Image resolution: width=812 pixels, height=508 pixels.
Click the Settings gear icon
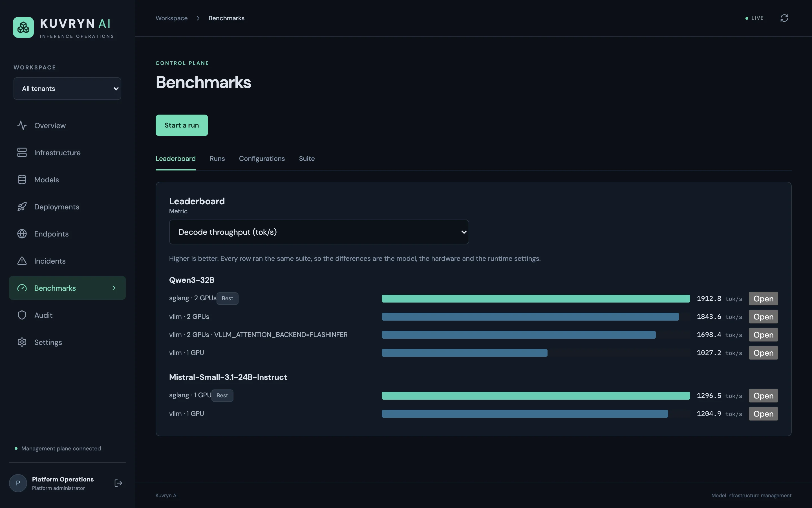[x=22, y=342]
